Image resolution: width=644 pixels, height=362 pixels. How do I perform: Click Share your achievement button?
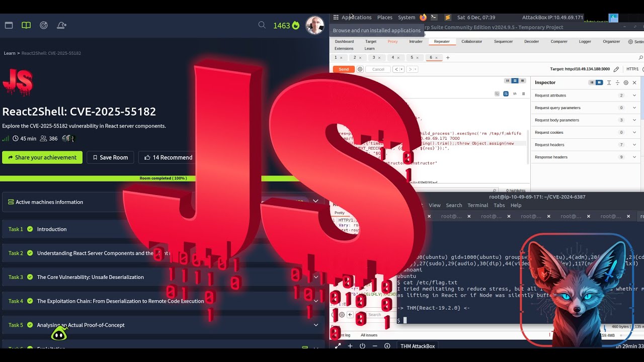click(x=42, y=157)
